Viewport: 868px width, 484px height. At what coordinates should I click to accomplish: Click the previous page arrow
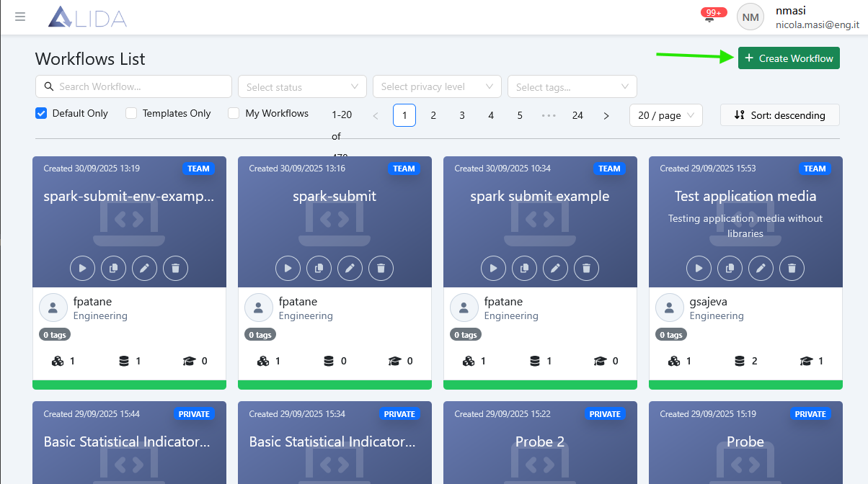coord(376,115)
